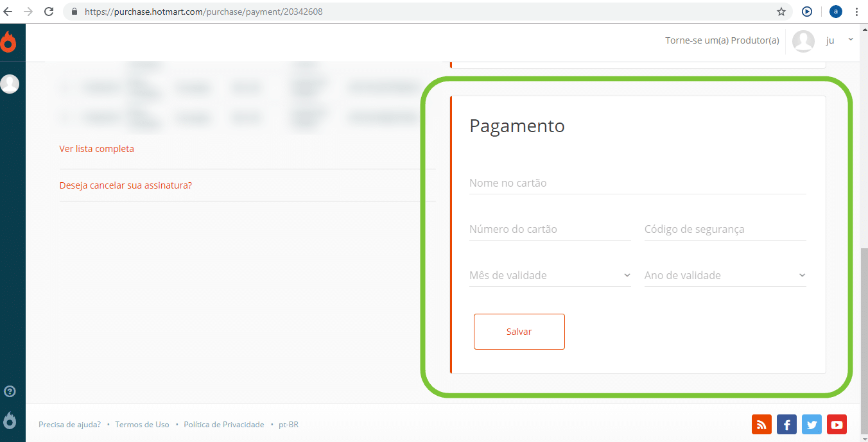The height and width of the screenshot is (442, 868).
Task: Bookmark page with the star icon
Action: [781, 12]
